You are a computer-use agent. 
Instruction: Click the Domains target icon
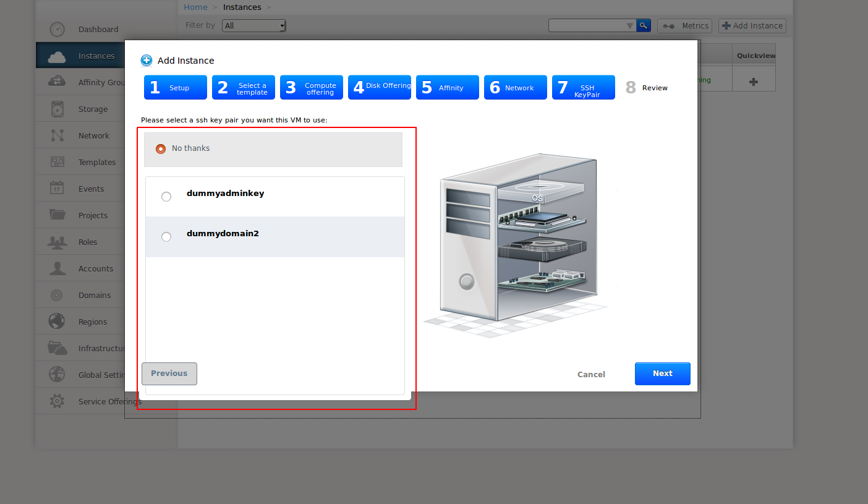pos(57,295)
